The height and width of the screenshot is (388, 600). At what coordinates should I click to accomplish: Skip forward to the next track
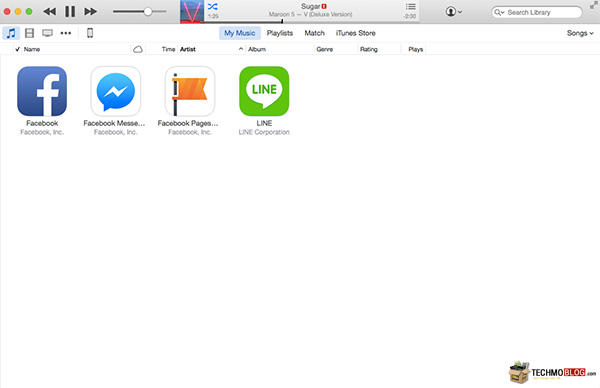90,11
